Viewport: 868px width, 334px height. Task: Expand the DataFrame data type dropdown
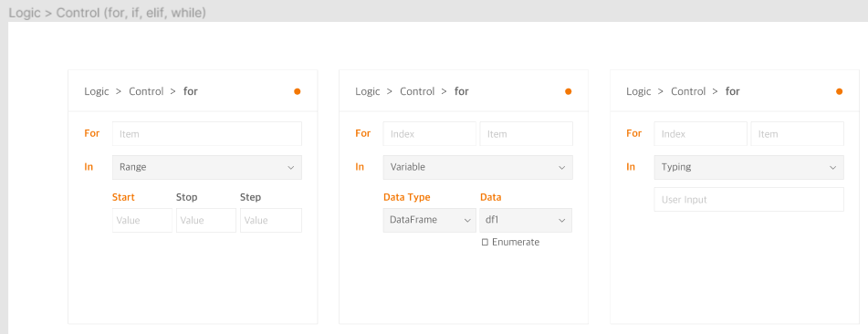coord(430,220)
